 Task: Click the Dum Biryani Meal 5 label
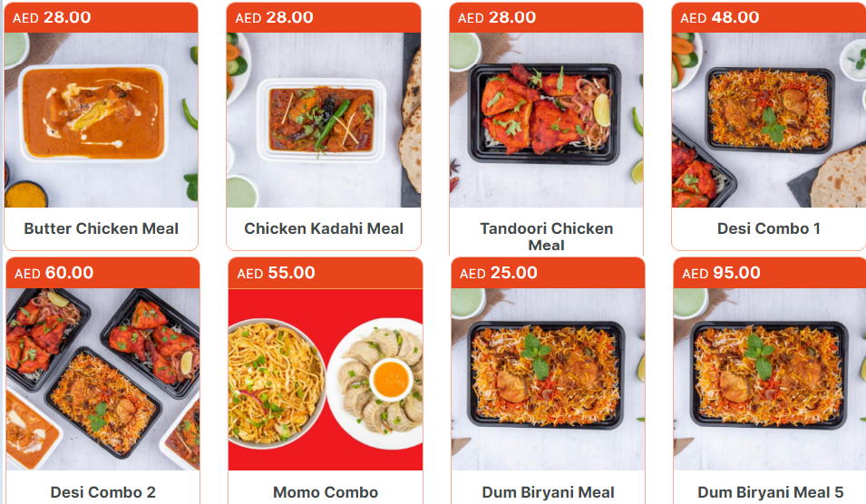(x=770, y=492)
